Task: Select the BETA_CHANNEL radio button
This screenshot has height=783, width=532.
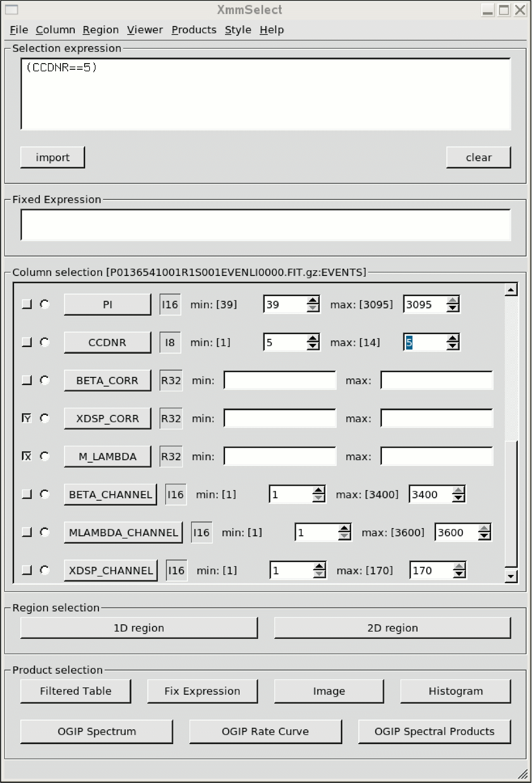Action: [44, 494]
